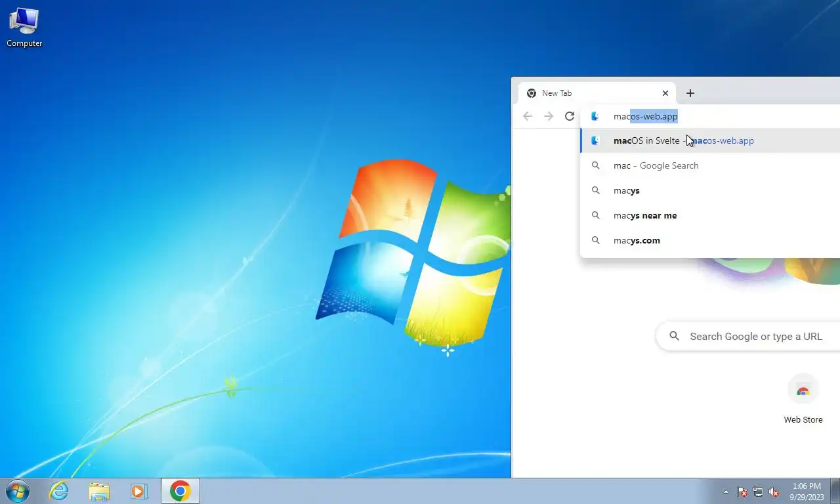840x504 pixels.
Task: Select the New Tab browser tab
Action: pos(597,93)
